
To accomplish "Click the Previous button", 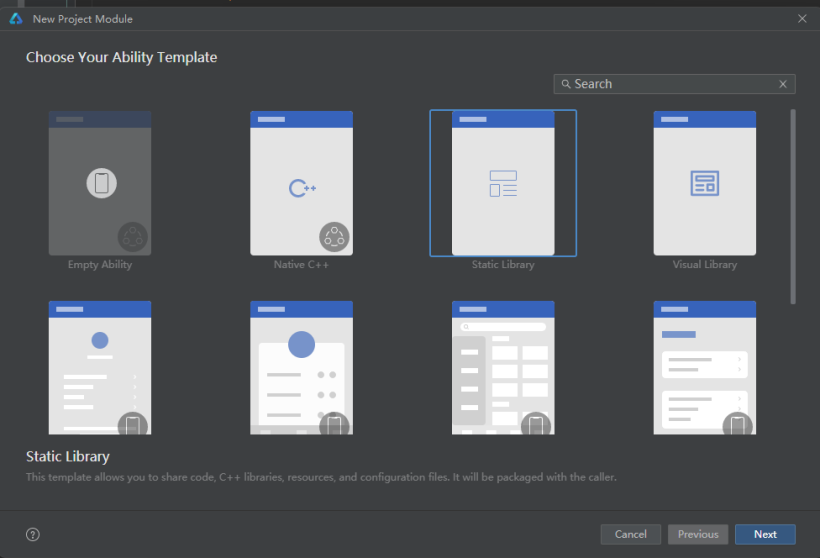I will 698,534.
